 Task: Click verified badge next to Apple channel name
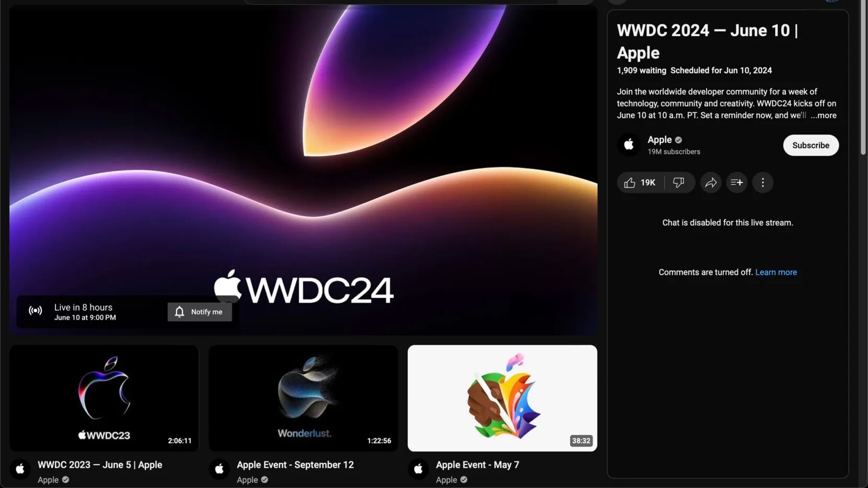pyautogui.click(x=679, y=140)
